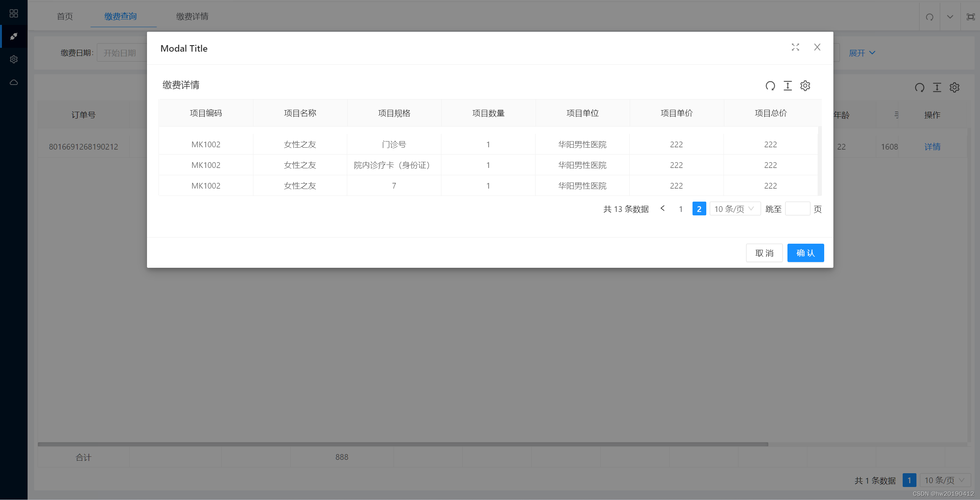Change row density in the modal table
Viewport: 980px width, 500px height.
coord(788,86)
